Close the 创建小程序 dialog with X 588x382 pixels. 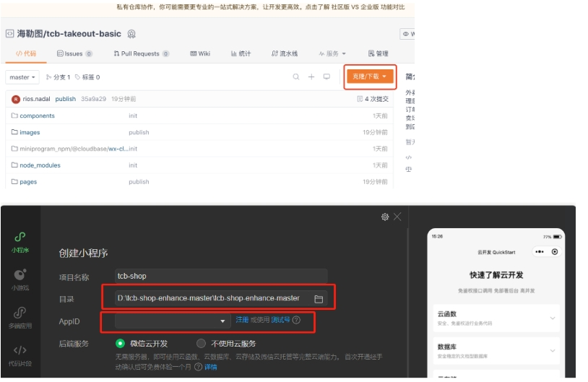397,217
